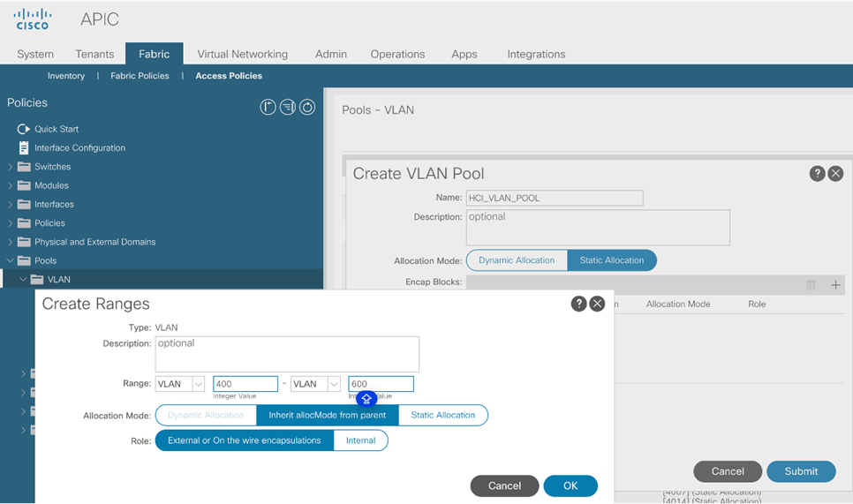
Task: Click the Cisco logo
Action: click(x=33, y=19)
